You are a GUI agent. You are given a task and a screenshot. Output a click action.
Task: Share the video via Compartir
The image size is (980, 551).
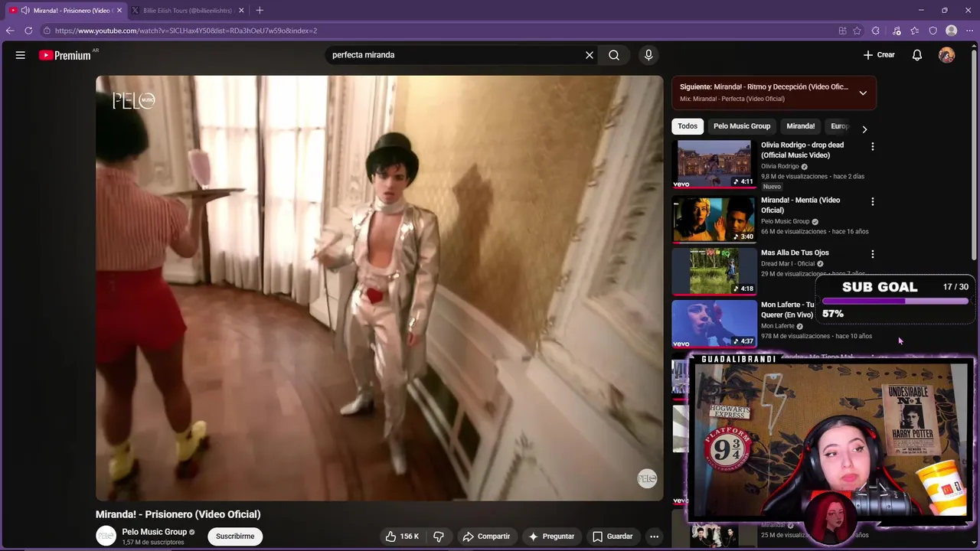(486, 536)
